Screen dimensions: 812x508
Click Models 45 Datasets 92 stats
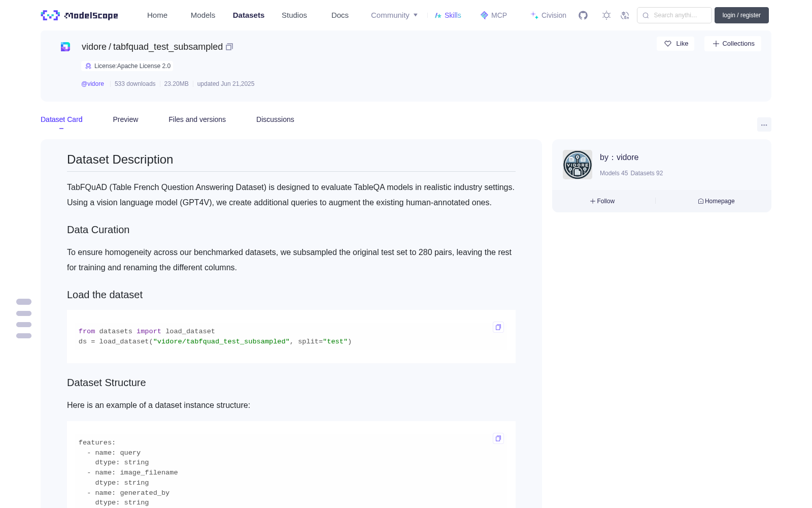click(x=631, y=173)
